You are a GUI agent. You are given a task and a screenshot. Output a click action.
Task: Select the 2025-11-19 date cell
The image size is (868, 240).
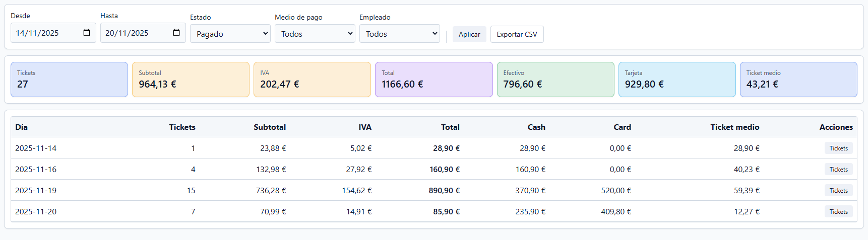click(x=36, y=191)
